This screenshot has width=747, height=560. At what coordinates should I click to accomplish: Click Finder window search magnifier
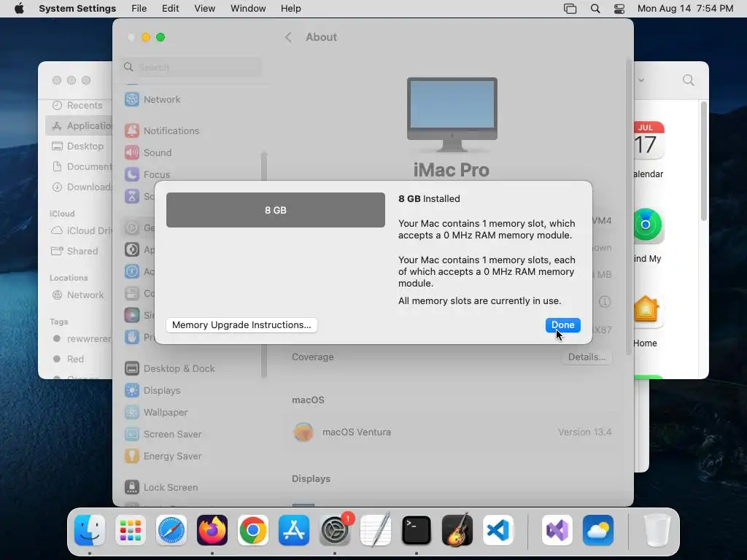point(688,80)
